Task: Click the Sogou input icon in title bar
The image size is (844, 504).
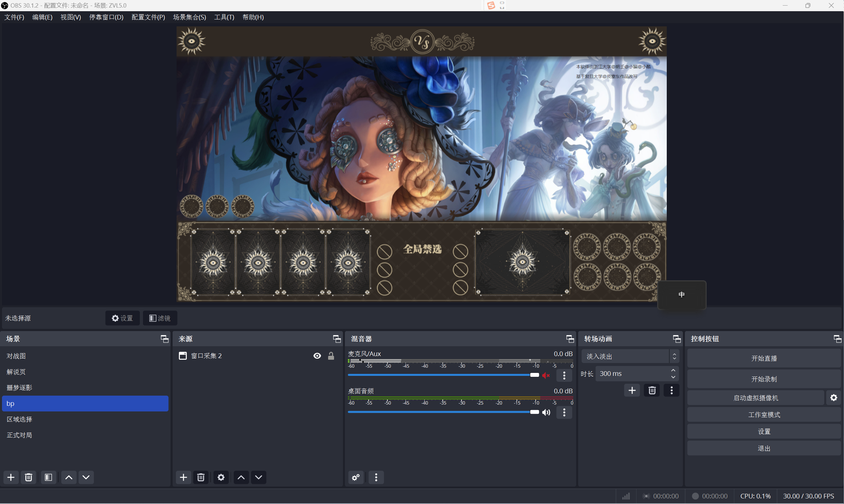Action: pyautogui.click(x=491, y=5)
